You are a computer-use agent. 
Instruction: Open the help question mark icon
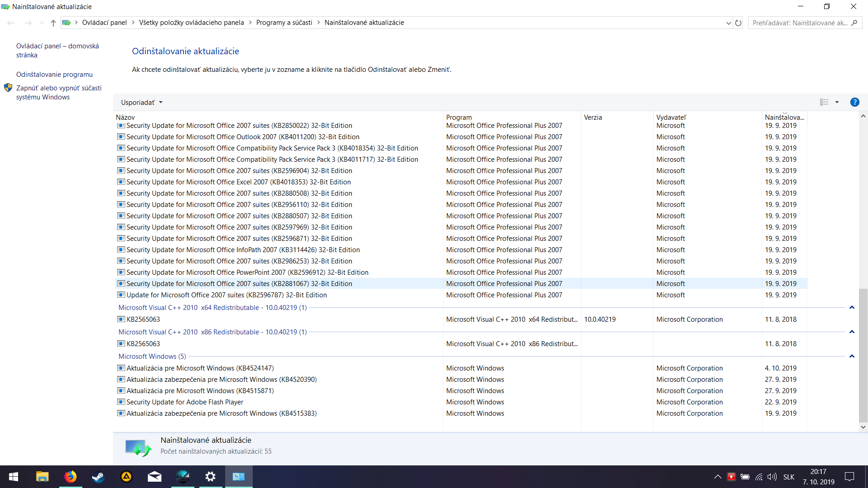click(854, 102)
